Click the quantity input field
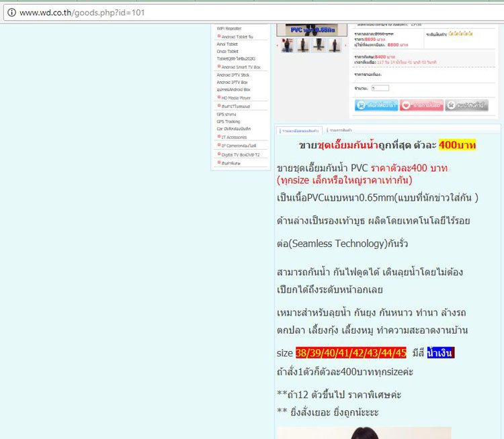The image size is (504, 439). 380,88
